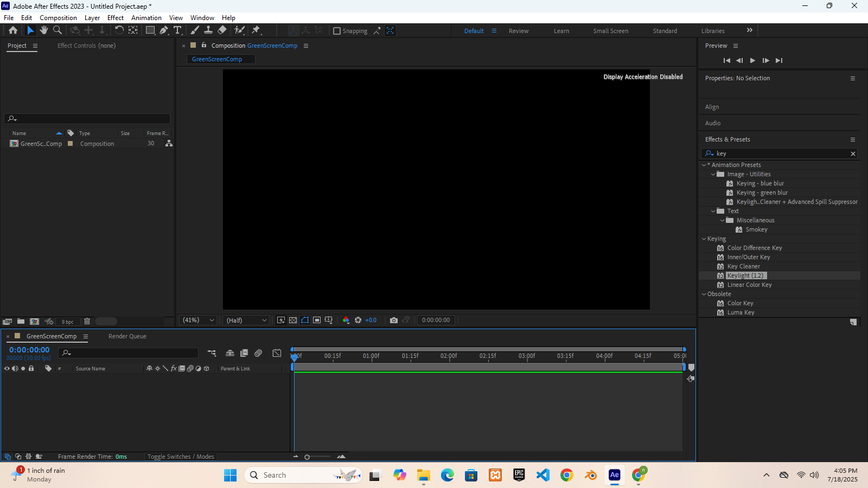
Task: Collapse the Miscellaneous folder
Action: coord(723,220)
